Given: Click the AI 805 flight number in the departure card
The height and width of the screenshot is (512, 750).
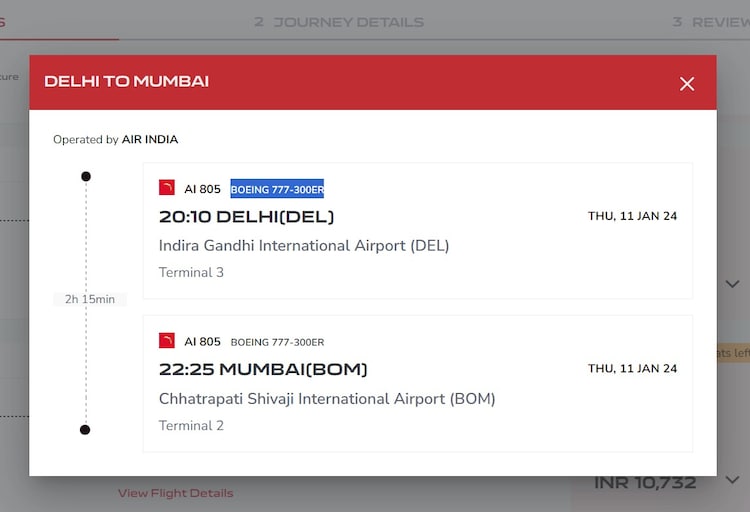Looking at the screenshot, I should coord(202,189).
